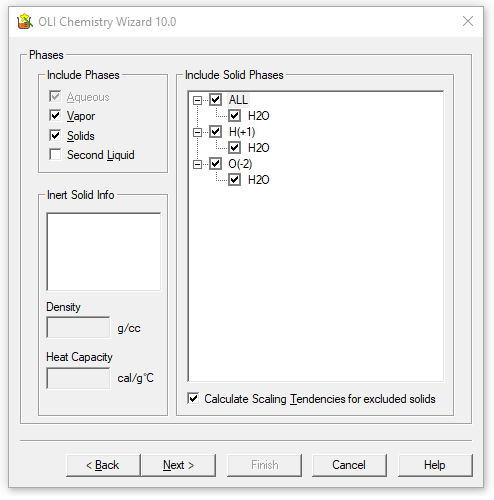Enable the Second Liquid phase checkbox
494x500 pixels.
click(55, 155)
